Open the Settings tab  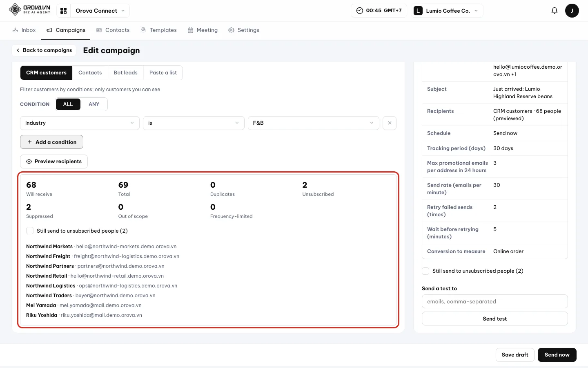click(x=244, y=30)
